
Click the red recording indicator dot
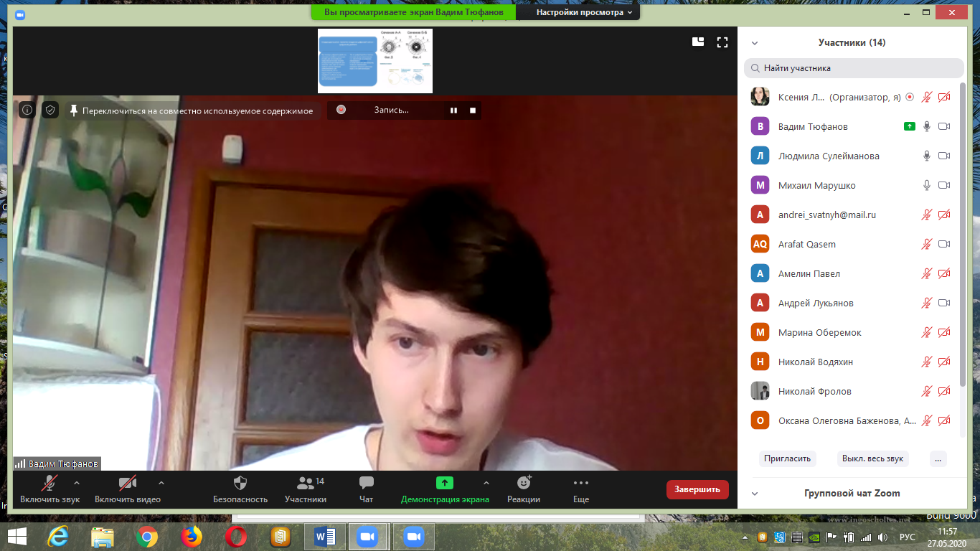pos(341,110)
